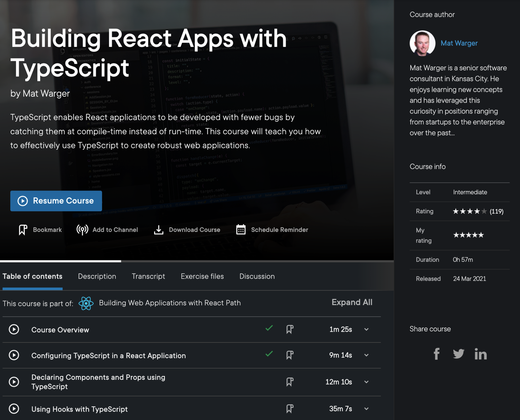Click Using Hooks with TypeScript title
The width and height of the screenshot is (520, 420).
(79, 409)
